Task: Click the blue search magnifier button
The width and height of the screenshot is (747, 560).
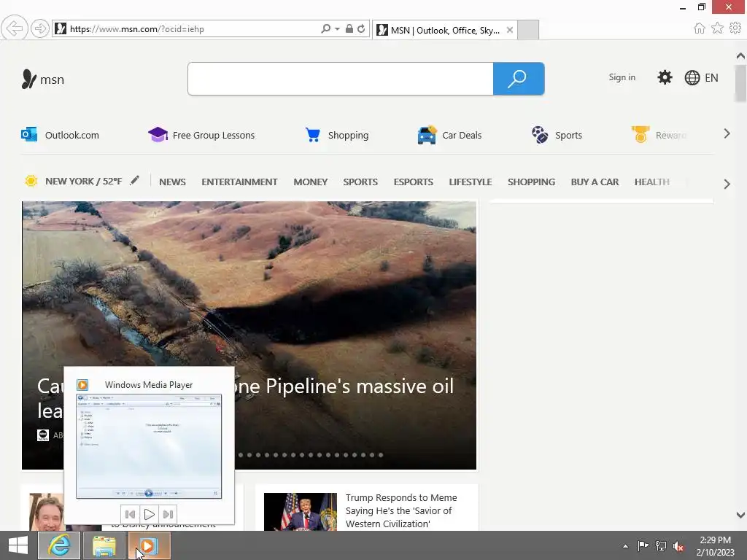Action: click(519, 79)
